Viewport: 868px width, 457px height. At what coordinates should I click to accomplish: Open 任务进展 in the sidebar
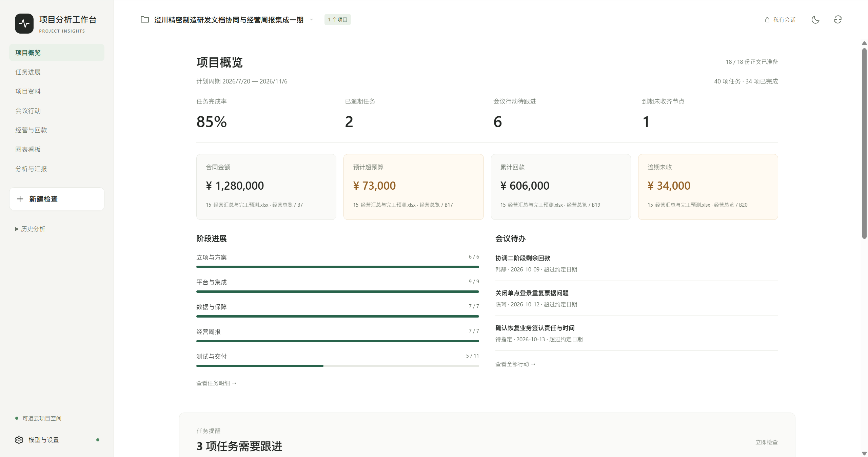(57, 72)
